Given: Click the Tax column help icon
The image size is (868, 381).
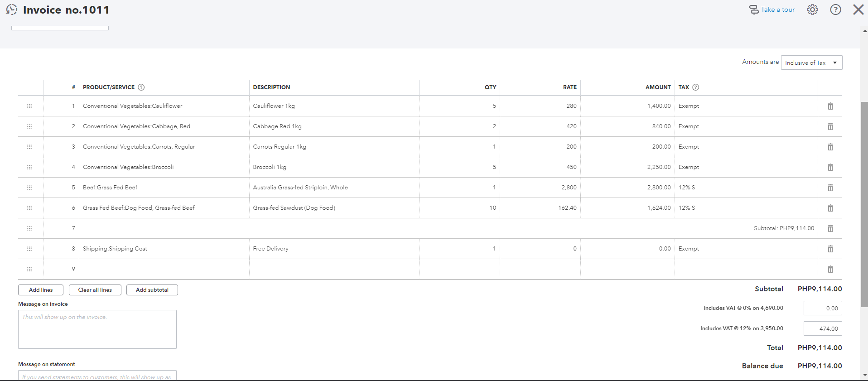Looking at the screenshot, I should pos(696,87).
